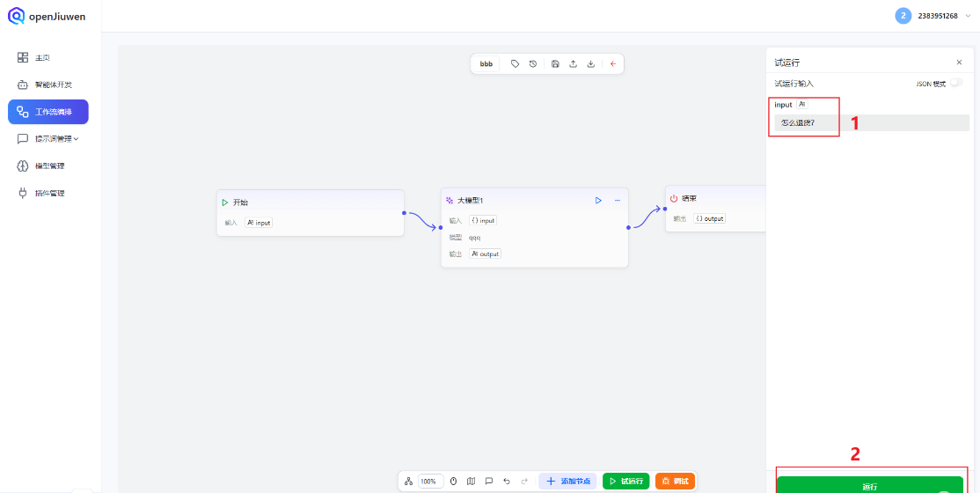Toggle the minimap icon
980x493 pixels.
point(472,481)
